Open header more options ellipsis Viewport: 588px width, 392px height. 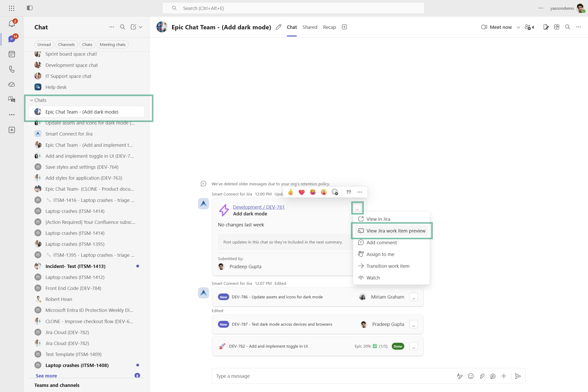(579, 27)
